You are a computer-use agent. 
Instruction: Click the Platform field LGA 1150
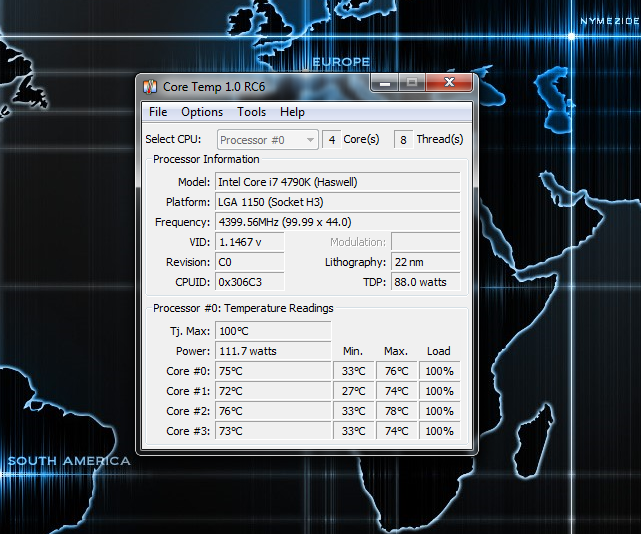click(x=338, y=202)
